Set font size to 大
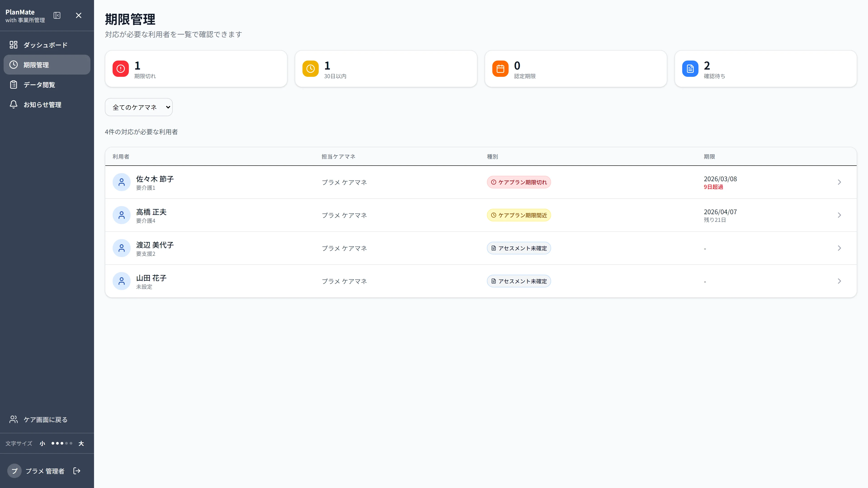The width and height of the screenshot is (868, 488). [81, 443]
